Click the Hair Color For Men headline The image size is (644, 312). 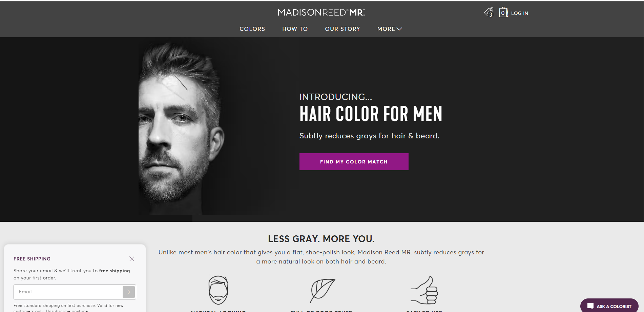[x=371, y=114]
